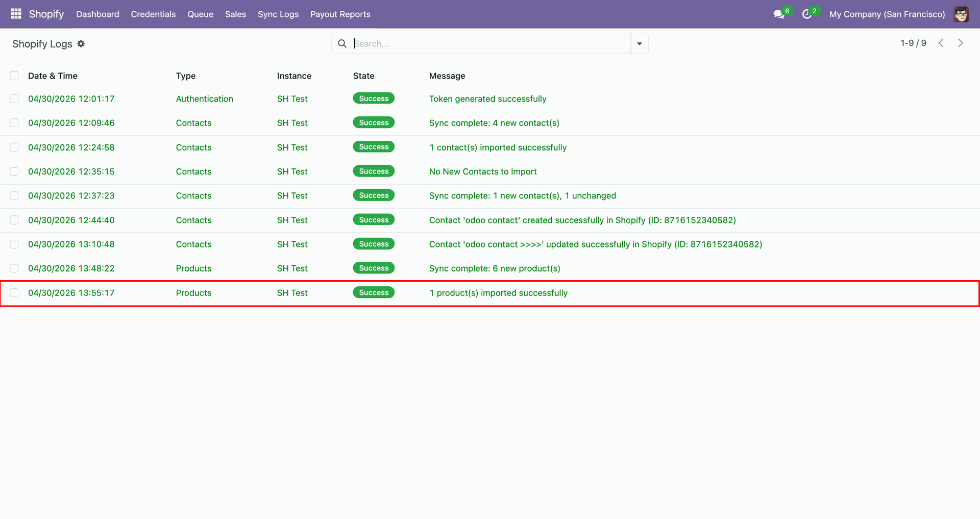Open the Sync Logs menu
This screenshot has height=519, width=980.
(x=278, y=14)
